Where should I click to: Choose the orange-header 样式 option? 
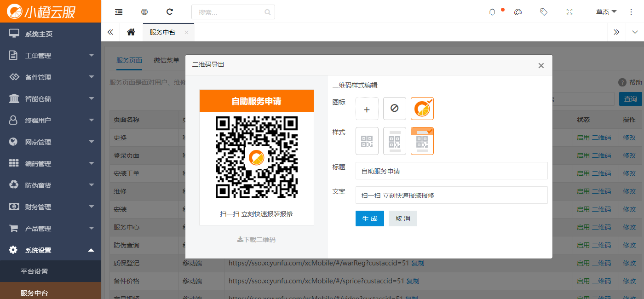(422, 141)
